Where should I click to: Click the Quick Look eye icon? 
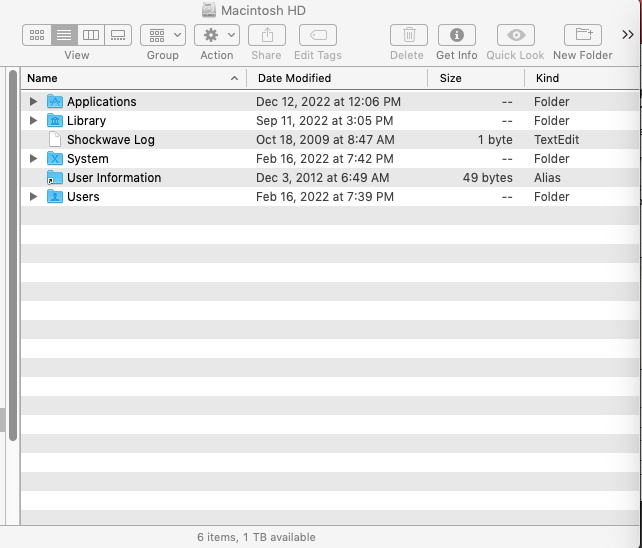click(x=516, y=35)
